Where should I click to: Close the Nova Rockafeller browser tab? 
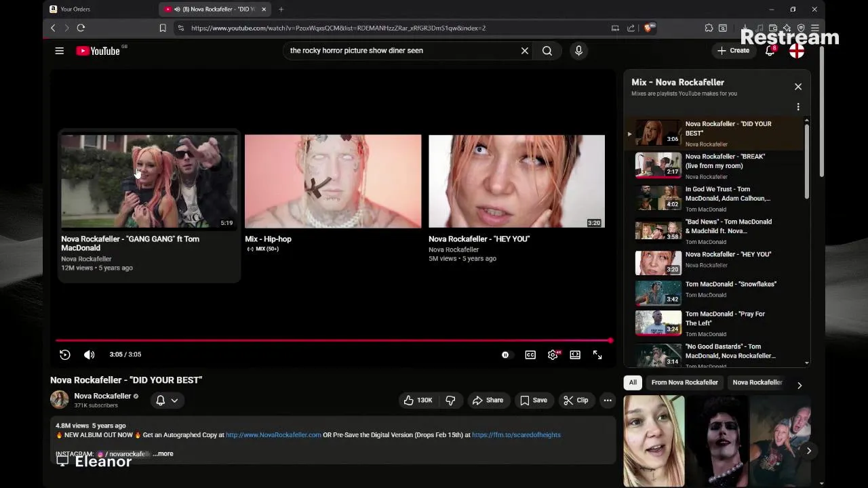click(x=264, y=9)
